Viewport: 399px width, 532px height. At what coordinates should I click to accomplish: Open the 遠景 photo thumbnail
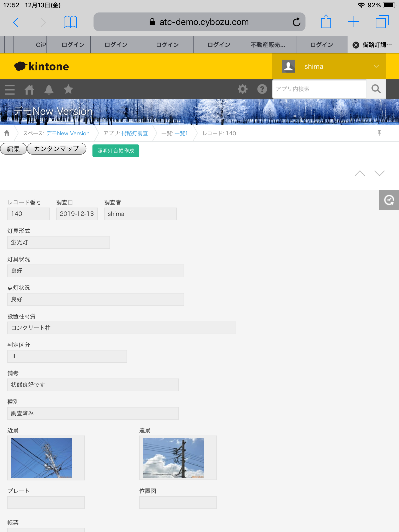click(x=174, y=458)
